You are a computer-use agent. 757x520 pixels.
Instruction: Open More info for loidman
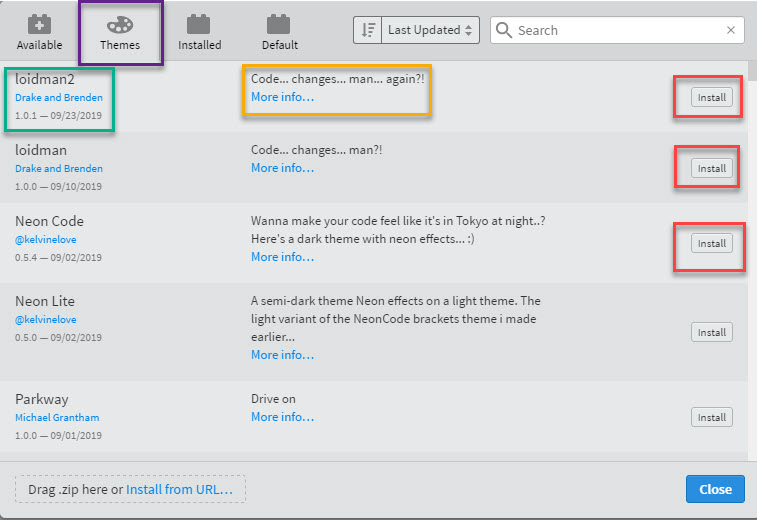[x=282, y=168]
